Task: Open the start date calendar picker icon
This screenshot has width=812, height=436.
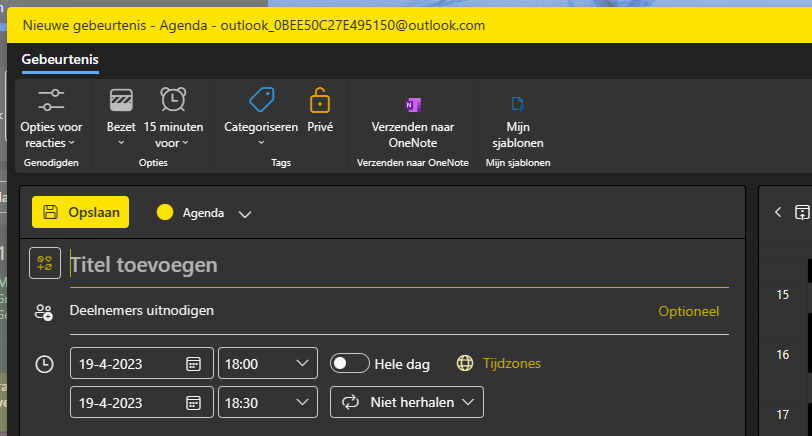Action: [x=193, y=364]
